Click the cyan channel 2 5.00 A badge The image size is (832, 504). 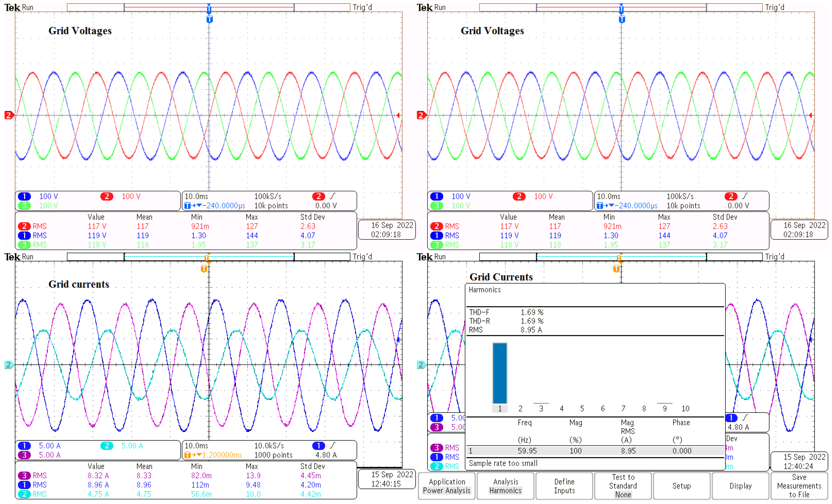point(107,446)
